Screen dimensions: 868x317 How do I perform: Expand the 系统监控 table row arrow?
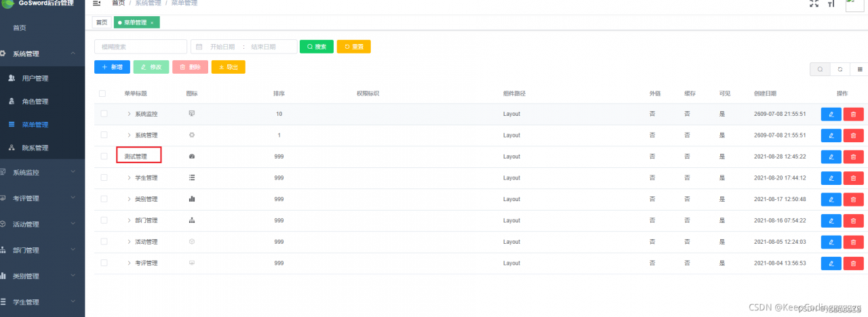(x=129, y=114)
